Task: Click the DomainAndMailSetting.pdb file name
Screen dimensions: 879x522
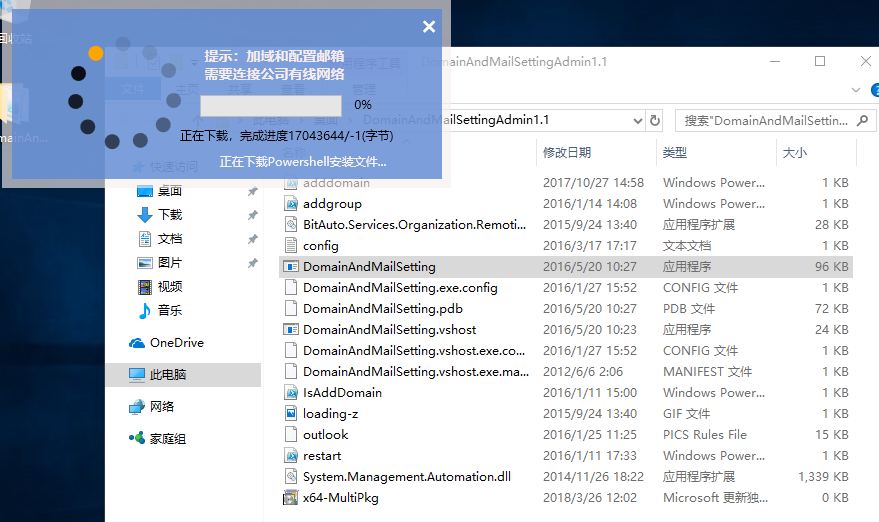Action: tap(383, 309)
